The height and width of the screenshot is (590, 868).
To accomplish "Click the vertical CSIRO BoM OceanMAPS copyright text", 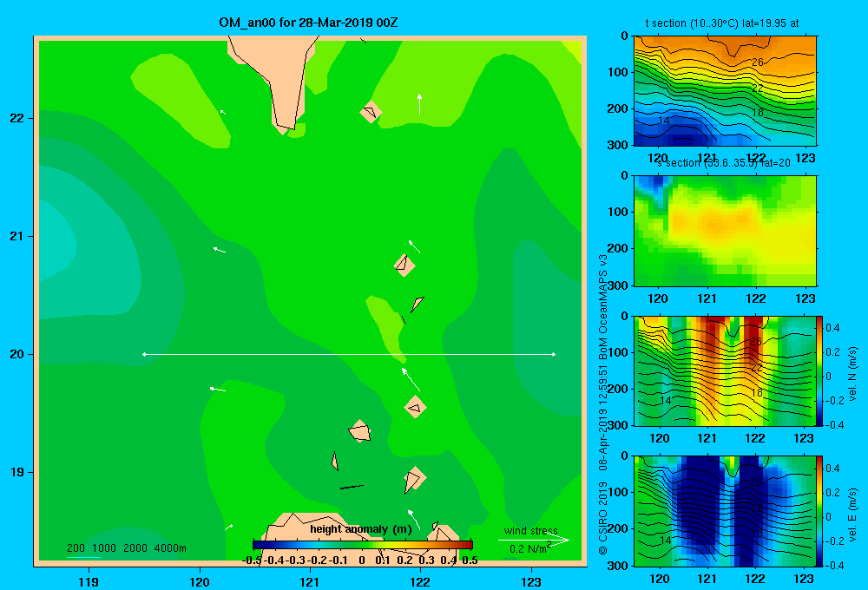I will 603,404.
